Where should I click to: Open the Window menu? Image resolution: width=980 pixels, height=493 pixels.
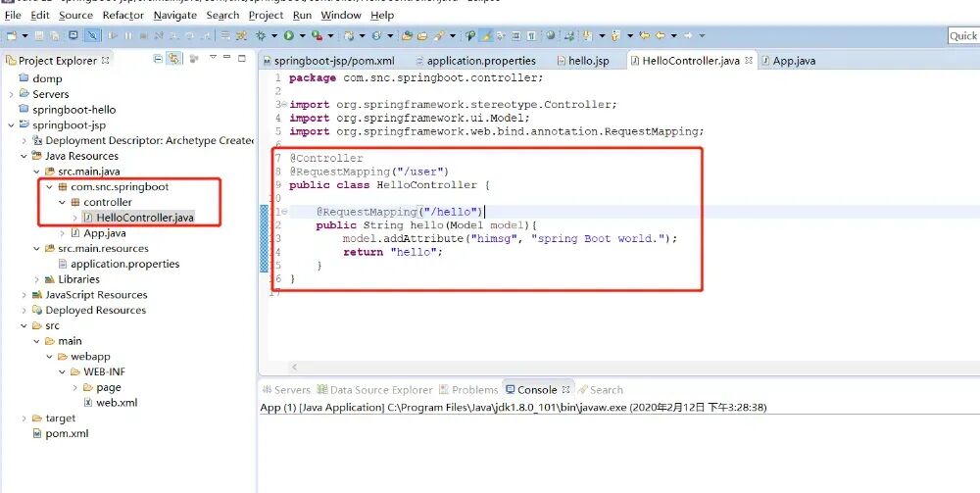(341, 15)
